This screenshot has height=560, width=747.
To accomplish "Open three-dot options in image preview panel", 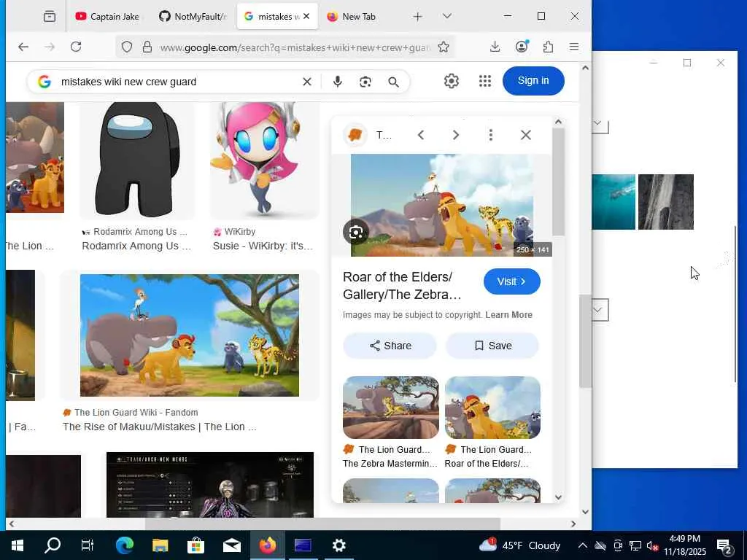I will pos(491,135).
